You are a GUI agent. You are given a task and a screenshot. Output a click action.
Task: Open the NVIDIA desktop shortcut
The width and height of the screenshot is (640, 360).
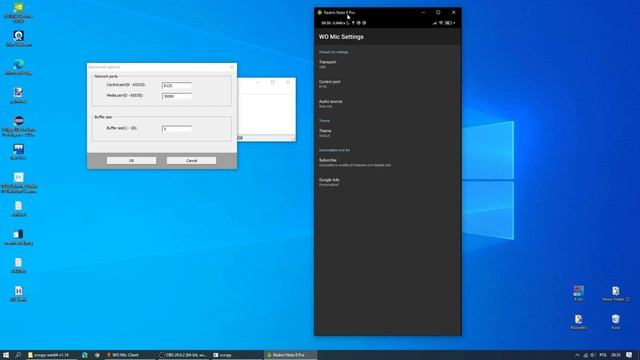pos(18,11)
